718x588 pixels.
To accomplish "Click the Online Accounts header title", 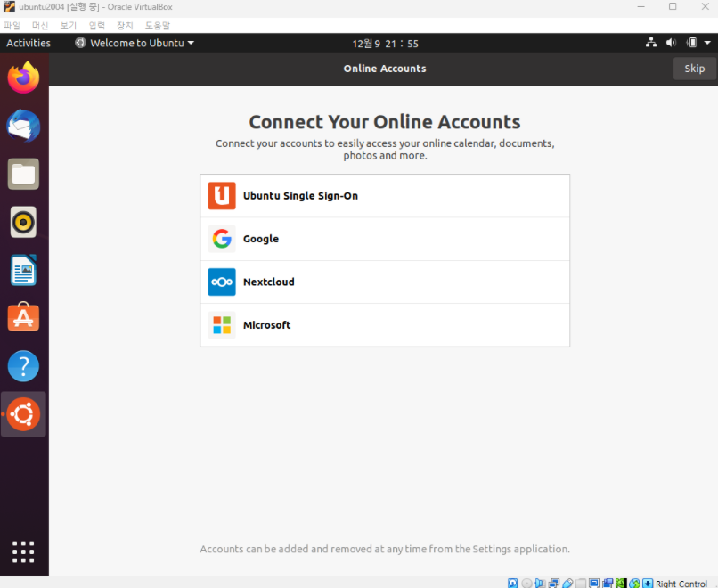I will coord(385,69).
